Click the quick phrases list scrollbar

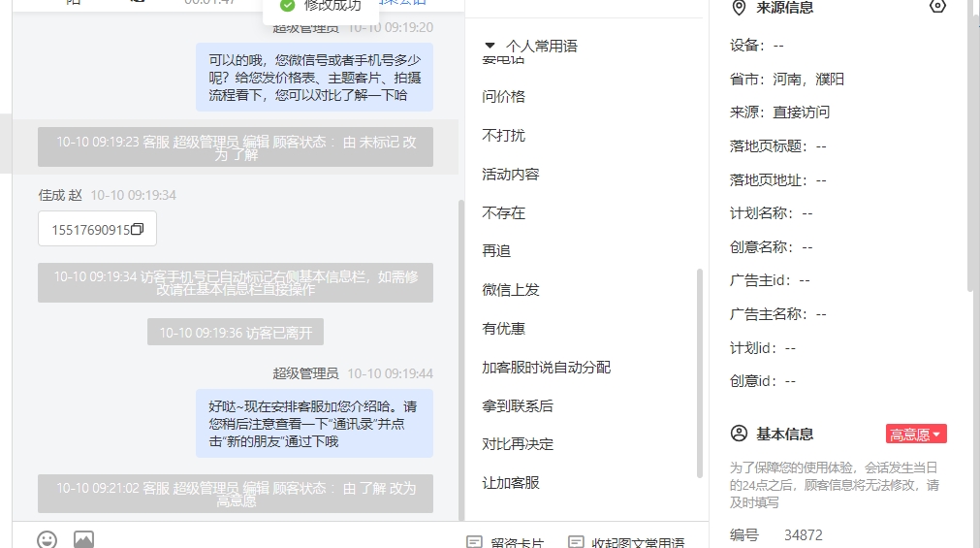699,373
